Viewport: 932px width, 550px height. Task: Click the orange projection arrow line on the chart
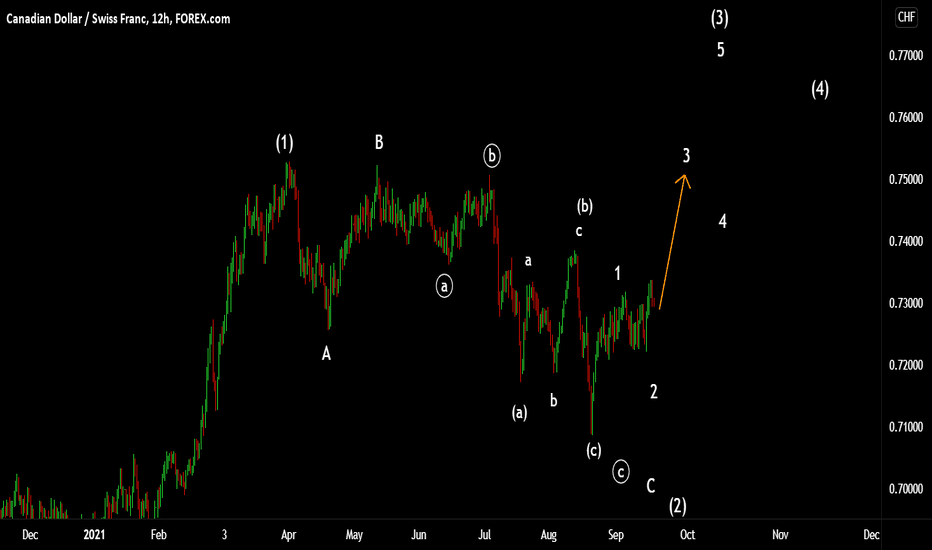[673, 240]
